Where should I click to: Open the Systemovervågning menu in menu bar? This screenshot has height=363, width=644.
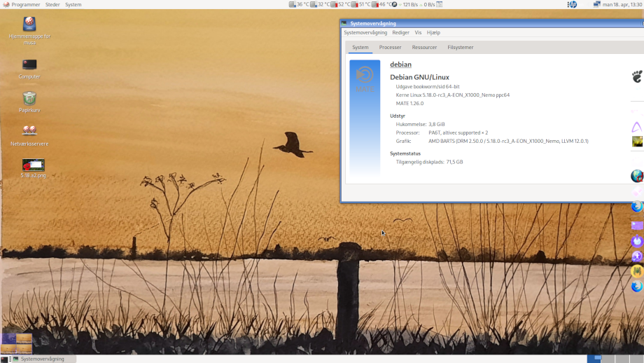[x=365, y=33]
